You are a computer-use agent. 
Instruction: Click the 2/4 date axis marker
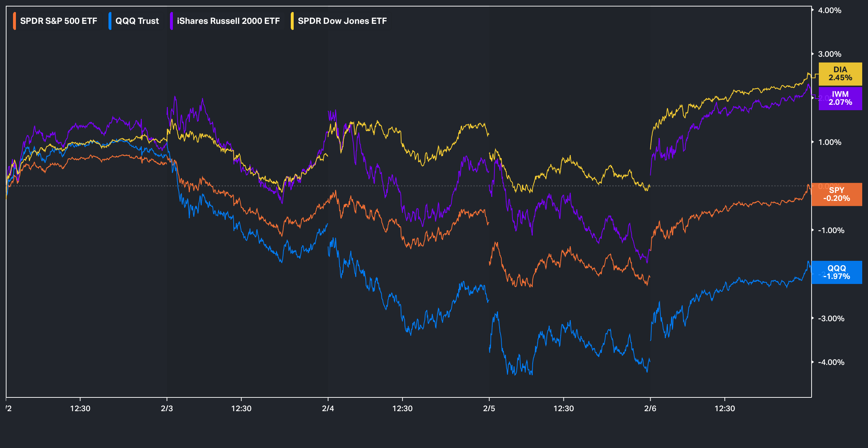coord(328,409)
